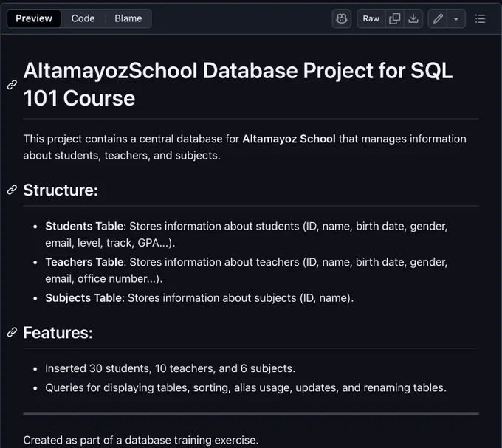Select the 'Structure:' heading text

click(x=61, y=190)
